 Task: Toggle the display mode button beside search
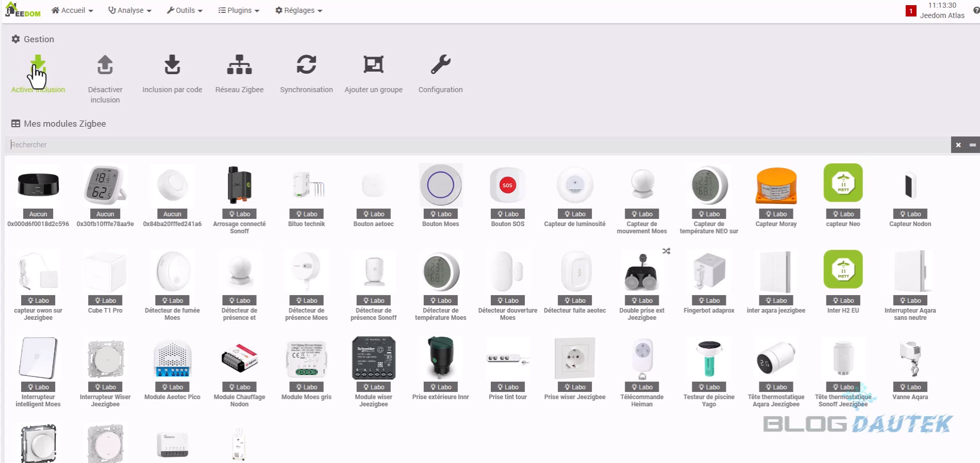pyautogui.click(x=972, y=145)
